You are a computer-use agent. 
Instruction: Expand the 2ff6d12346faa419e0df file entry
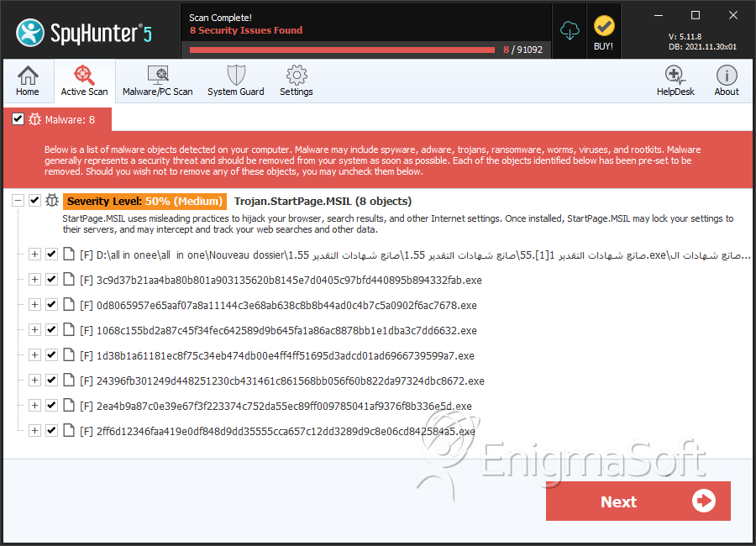[34, 430]
